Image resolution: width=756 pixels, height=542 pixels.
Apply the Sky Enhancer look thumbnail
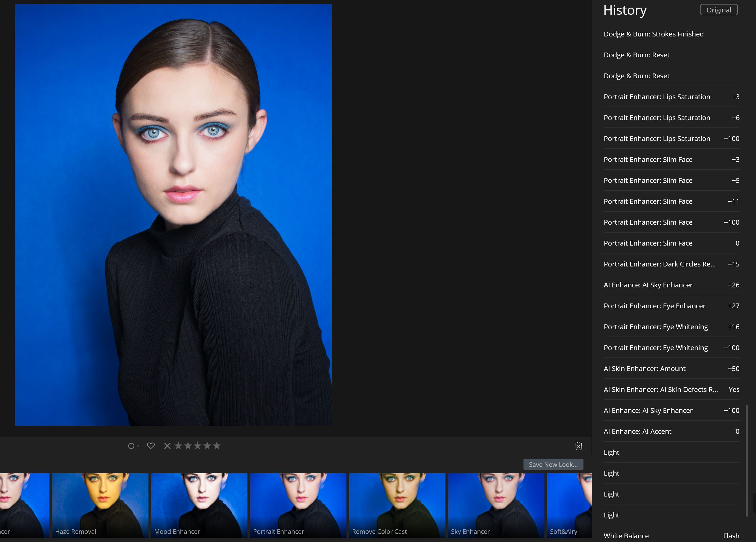click(x=496, y=505)
